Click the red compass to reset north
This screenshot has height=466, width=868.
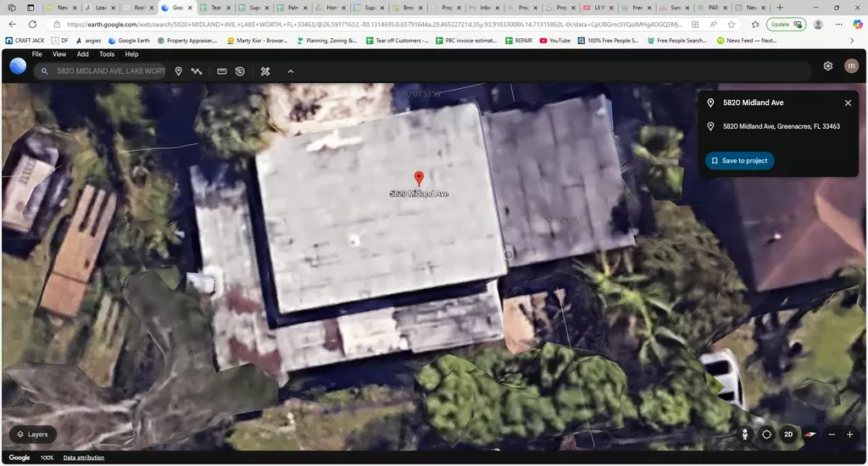pyautogui.click(x=810, y=435)
